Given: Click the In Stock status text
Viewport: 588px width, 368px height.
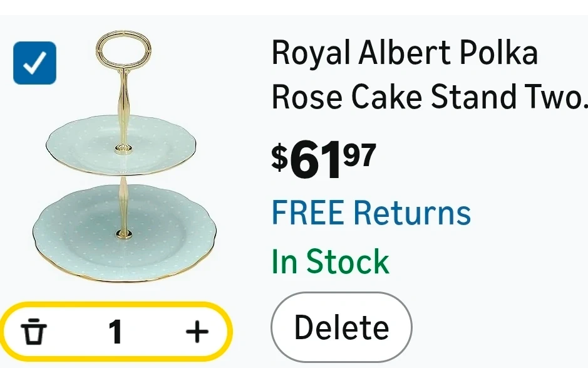Looking at the screenshot, I should point(331,261).
